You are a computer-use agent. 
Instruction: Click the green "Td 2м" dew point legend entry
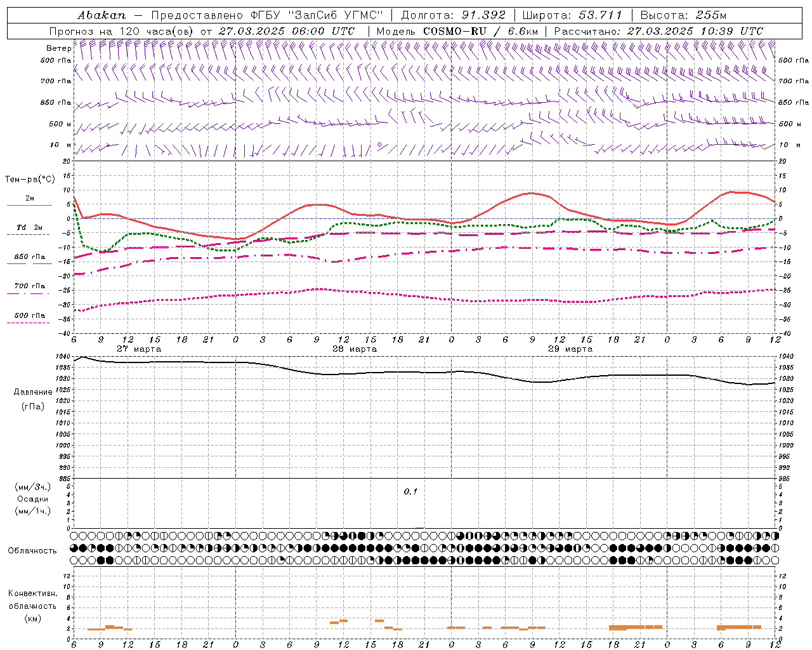30,227
